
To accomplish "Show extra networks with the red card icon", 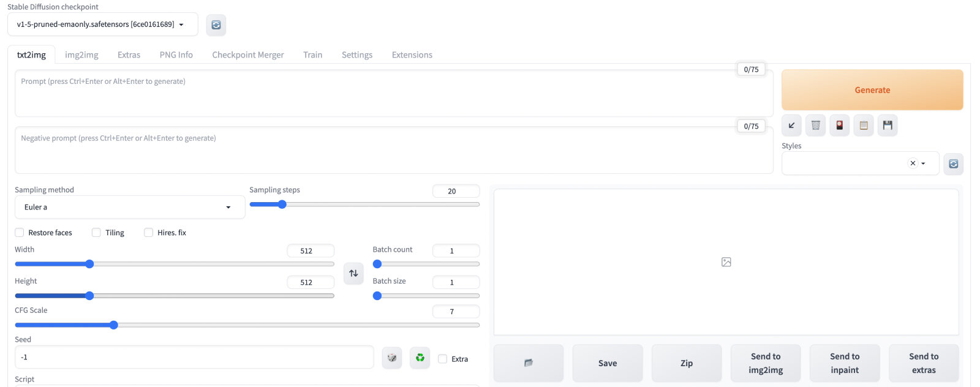I will click(839, 126).
